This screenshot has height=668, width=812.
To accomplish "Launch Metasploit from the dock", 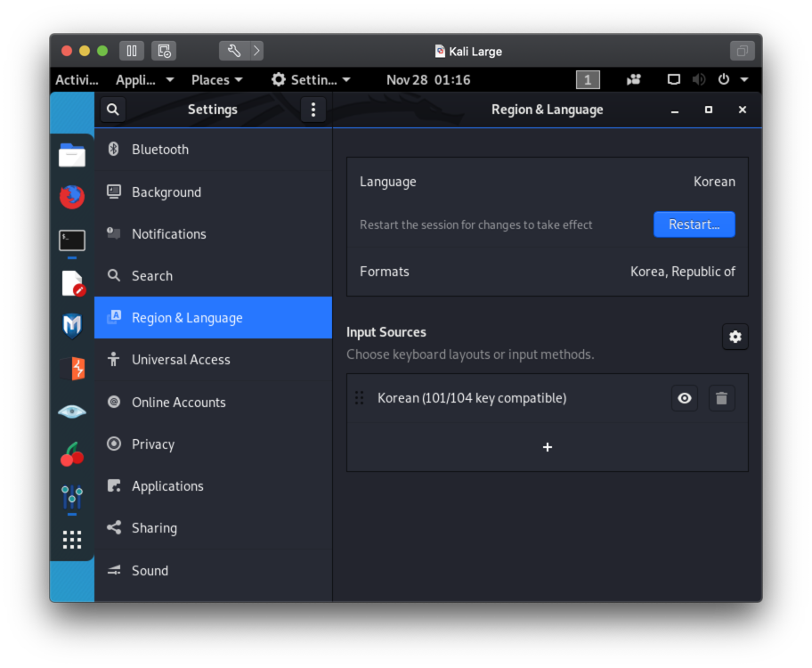I will [72, 326].
